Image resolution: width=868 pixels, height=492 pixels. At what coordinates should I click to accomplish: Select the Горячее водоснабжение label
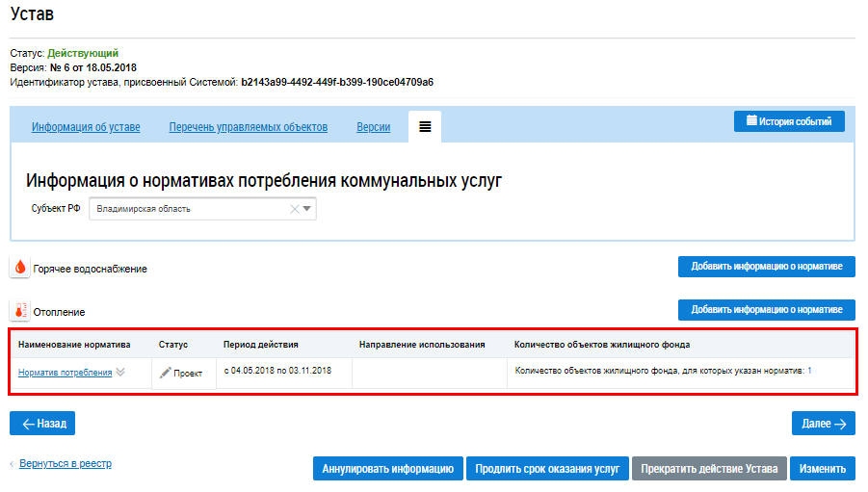pos(90,269)
